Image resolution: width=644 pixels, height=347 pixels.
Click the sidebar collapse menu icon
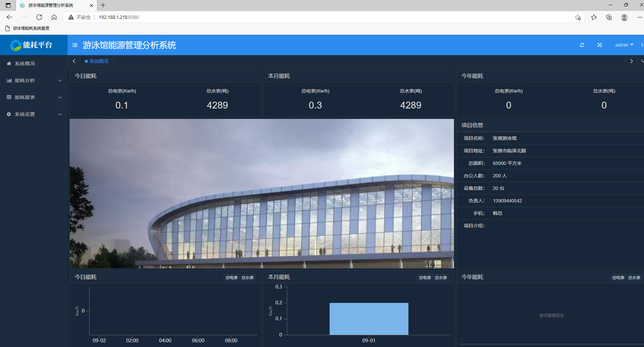(75, 45)
